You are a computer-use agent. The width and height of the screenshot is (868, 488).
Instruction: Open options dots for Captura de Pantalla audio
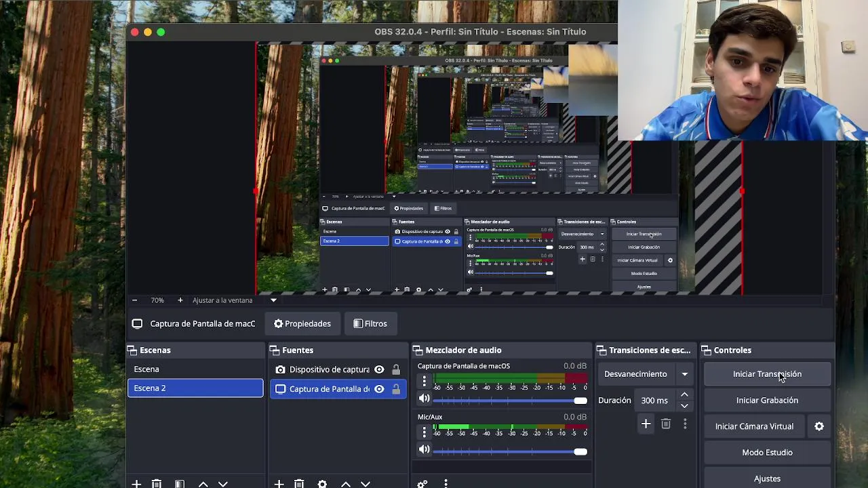coord(425,381)
